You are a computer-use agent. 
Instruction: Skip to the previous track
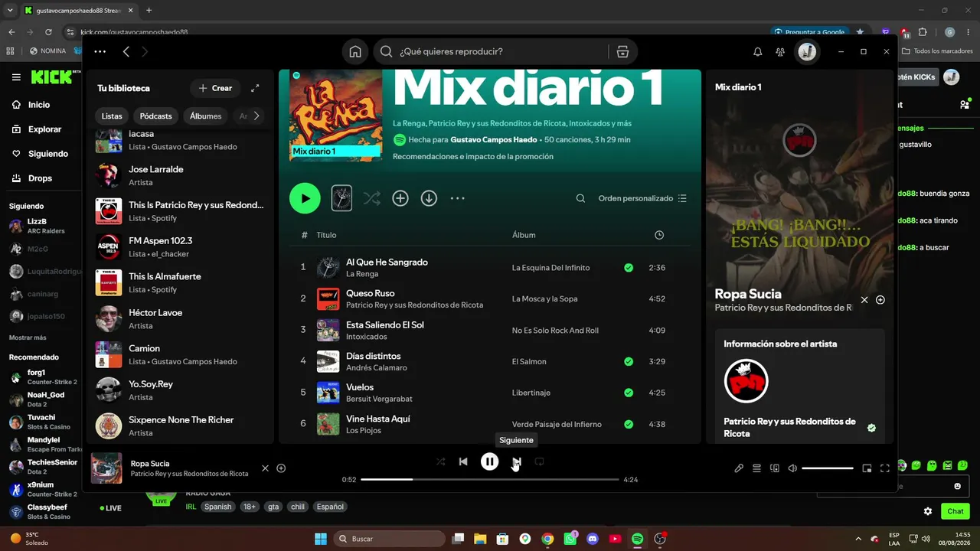tap(463, 461)
